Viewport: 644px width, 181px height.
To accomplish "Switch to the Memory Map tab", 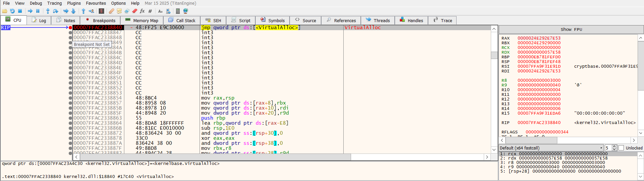I will 141,20.
